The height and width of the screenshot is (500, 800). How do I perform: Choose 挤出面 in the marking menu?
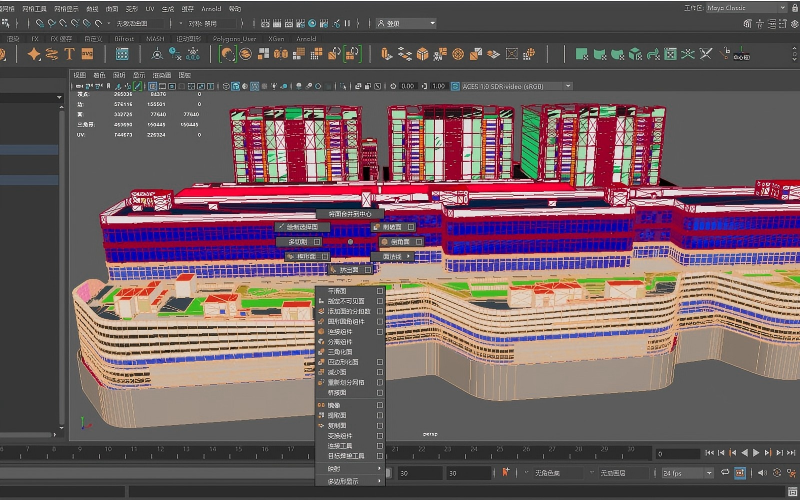pos(351,269)
